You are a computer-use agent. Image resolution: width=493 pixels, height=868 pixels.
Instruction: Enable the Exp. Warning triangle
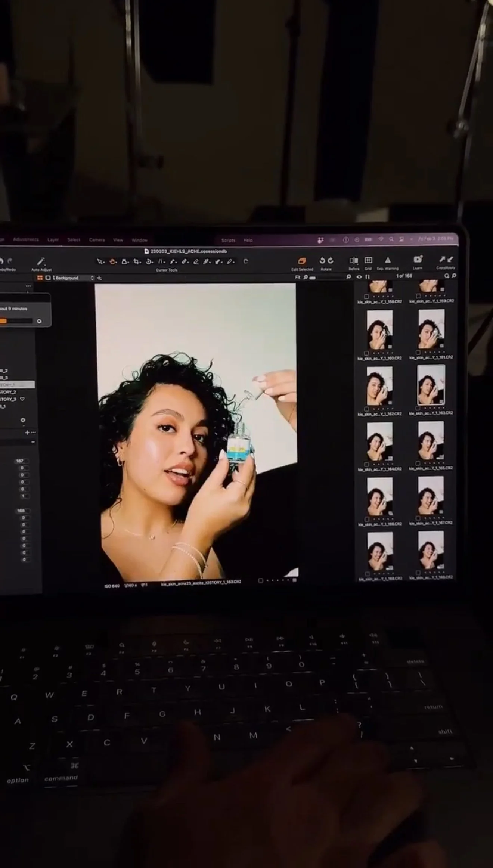pos(388,260)
